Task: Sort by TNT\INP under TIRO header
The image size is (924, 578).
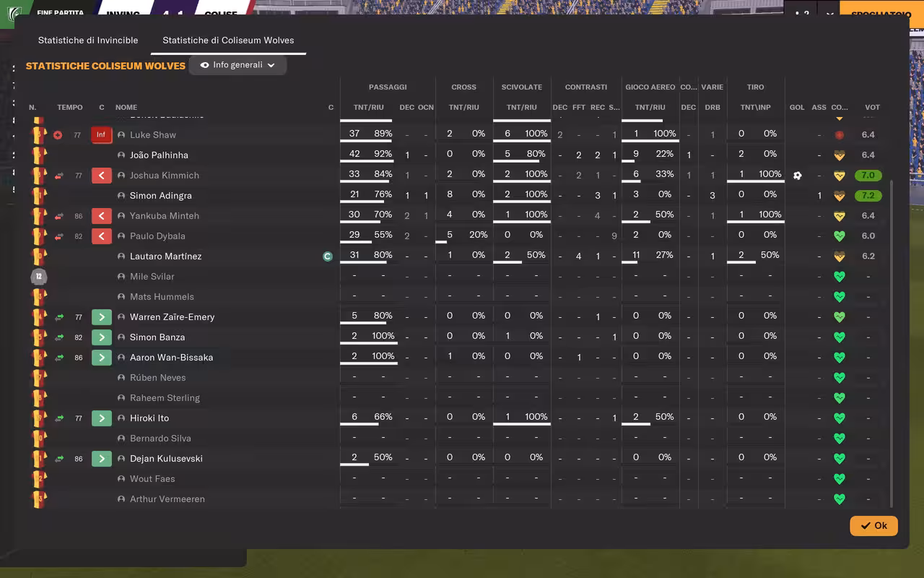Action: click(756, 108)
